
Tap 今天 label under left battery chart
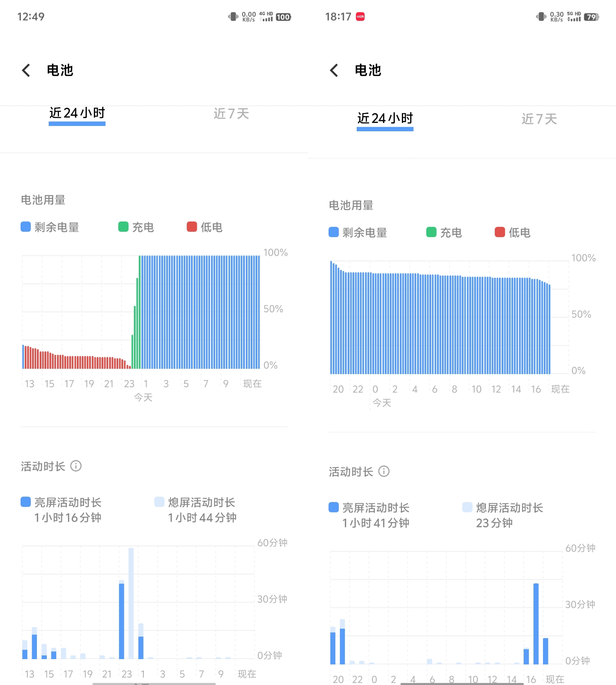click(x=143, y=397)
